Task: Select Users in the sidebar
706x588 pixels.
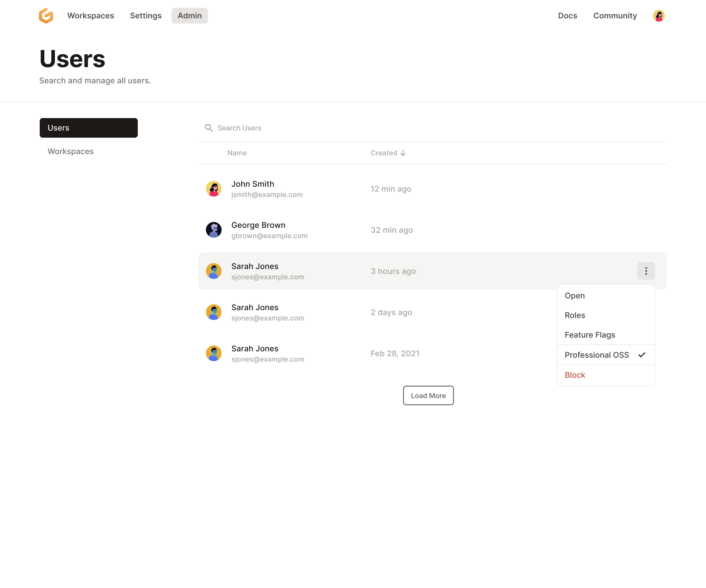Action: pyautogui.click(x=89, y=128)
